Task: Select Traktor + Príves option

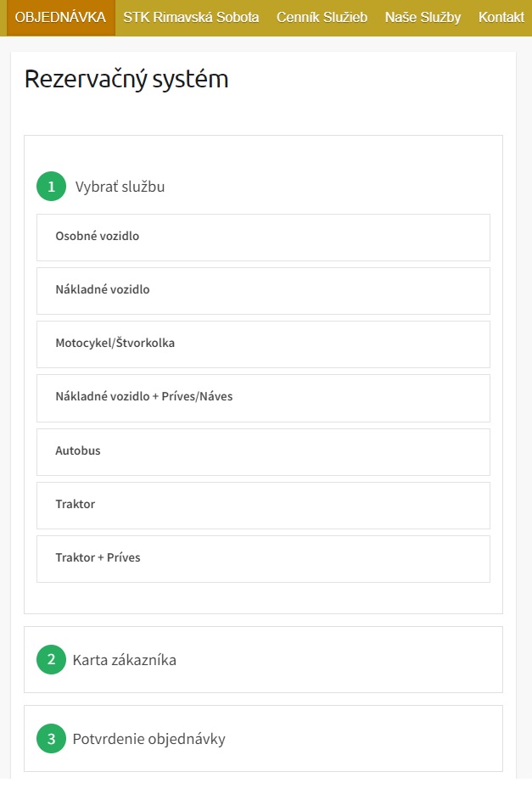Action: pos(263,558)
